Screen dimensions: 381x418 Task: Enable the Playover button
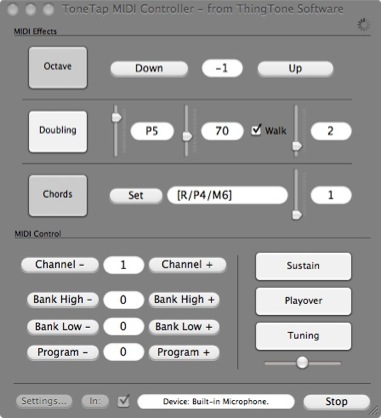click(303, 301)
